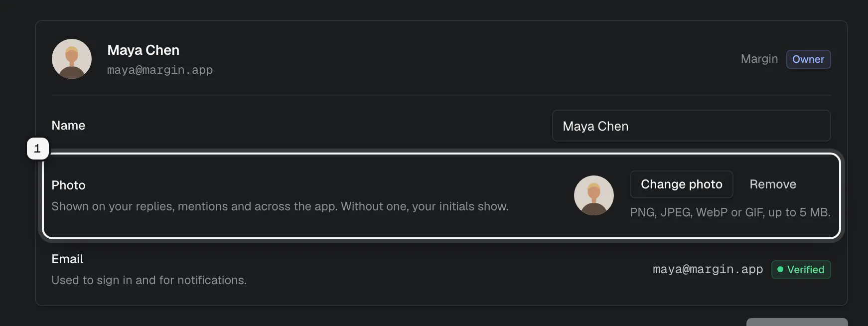This screenshot has height=326, width=868.
Task: Click the header email maya@margin.app under name
Action: (160, 70)
